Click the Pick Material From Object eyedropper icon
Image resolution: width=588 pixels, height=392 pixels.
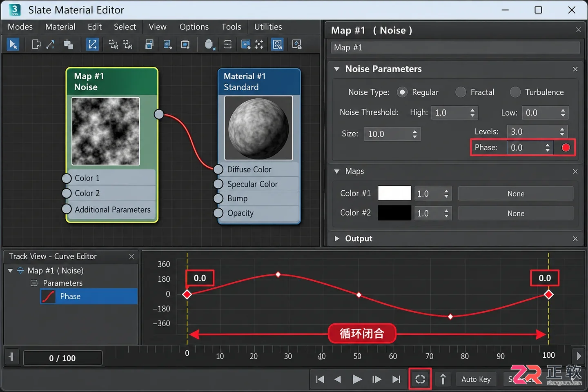pos(51,44)
